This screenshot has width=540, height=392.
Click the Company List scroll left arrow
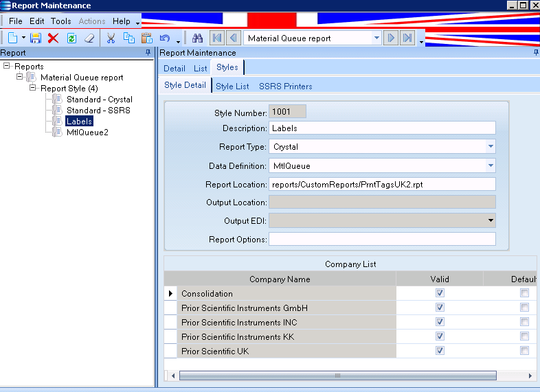(173, 376)
